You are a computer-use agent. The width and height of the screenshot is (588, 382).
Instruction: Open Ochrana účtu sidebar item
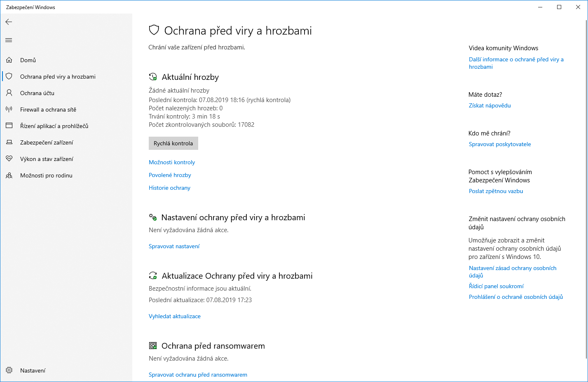(37, 93)
